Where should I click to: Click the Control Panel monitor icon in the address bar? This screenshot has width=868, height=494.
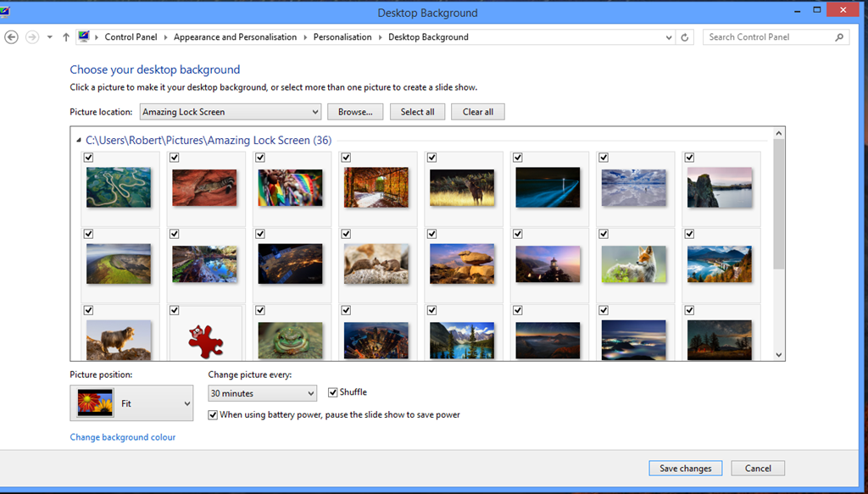pos(84,37)
